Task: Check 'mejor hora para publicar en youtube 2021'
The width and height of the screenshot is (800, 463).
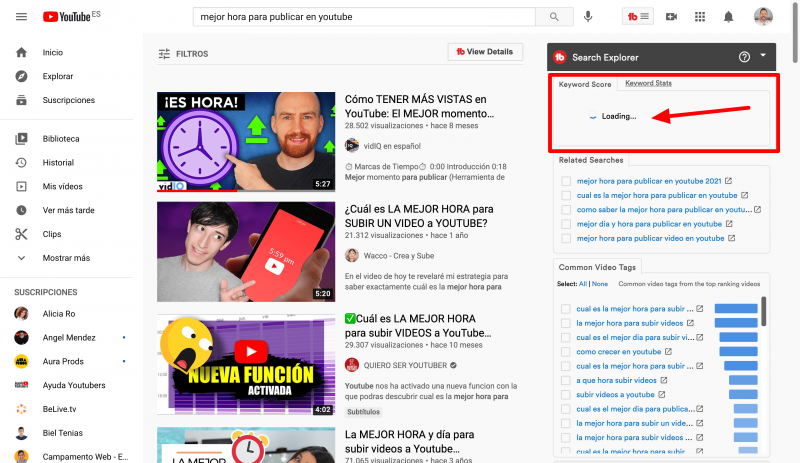Action: point(567,181)
